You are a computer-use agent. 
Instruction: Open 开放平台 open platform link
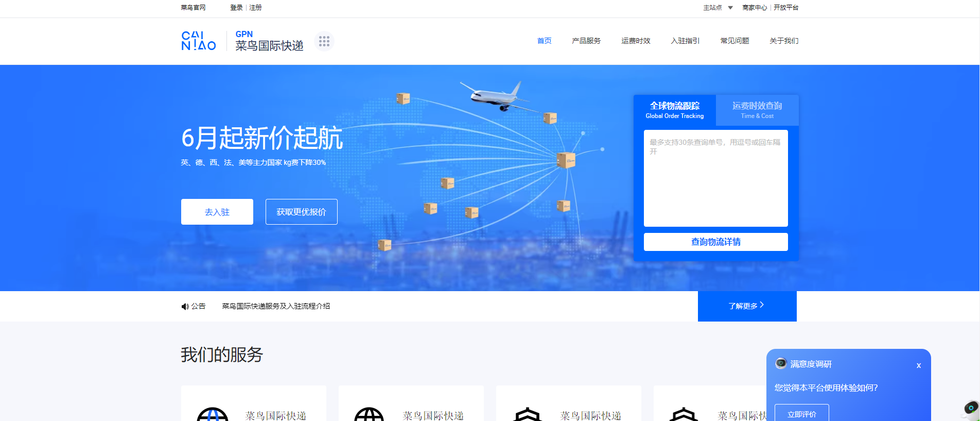(786, 8)
